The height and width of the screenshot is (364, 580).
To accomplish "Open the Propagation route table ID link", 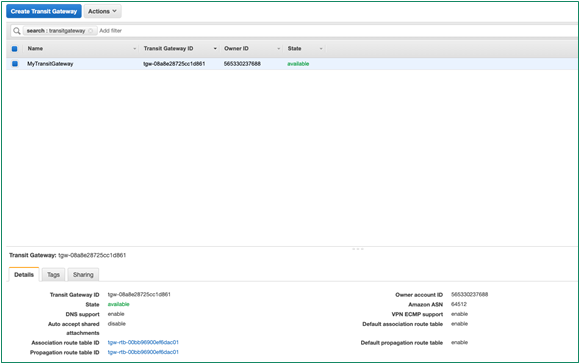I will tap(143, 352).
